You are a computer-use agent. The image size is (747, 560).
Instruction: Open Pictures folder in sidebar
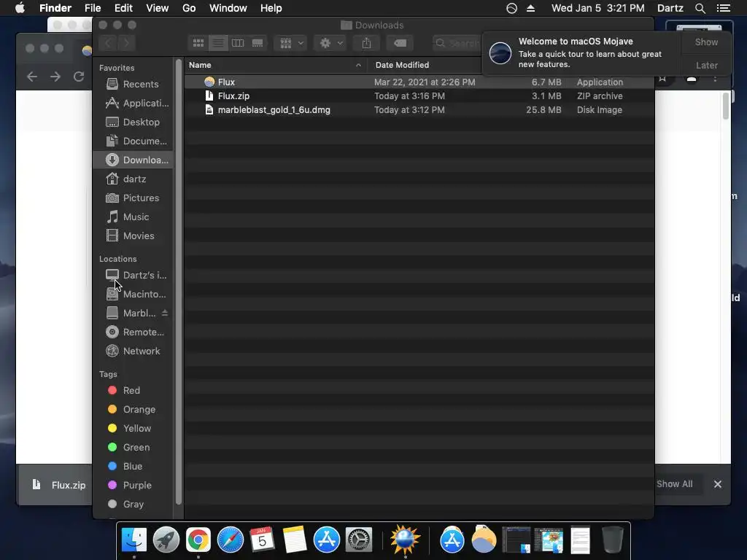(x=133, y=198)
